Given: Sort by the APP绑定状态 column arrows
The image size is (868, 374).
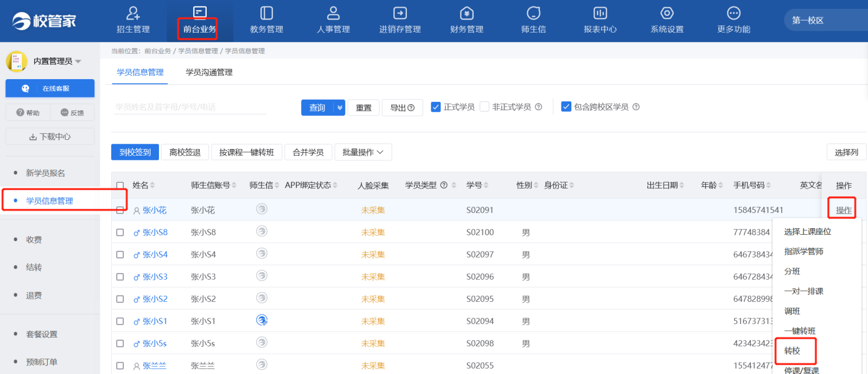Looking at the screenshot, I should (335, 185).
